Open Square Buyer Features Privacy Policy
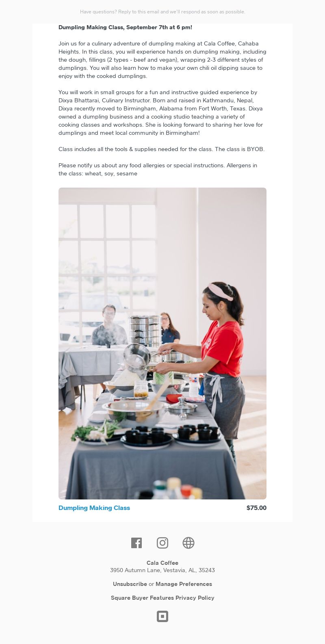Image resolution: width=325 pixels, height=644 pixels. coord(162,598)
